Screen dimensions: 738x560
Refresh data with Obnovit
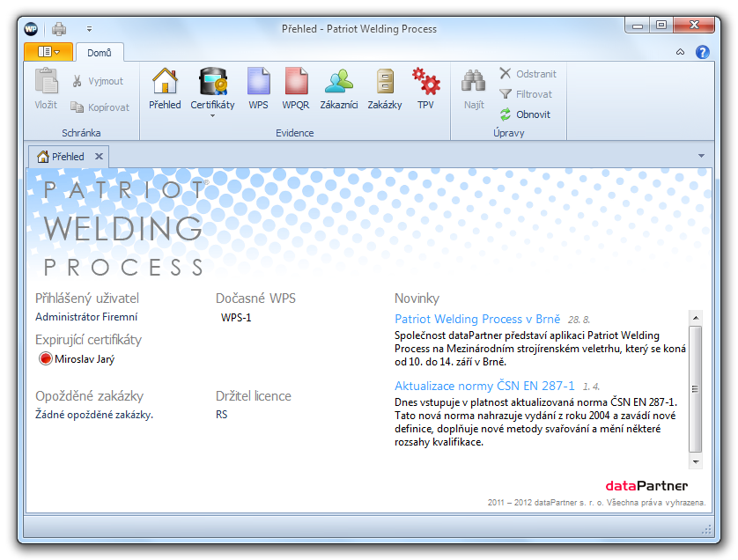(x=525, y=114)
